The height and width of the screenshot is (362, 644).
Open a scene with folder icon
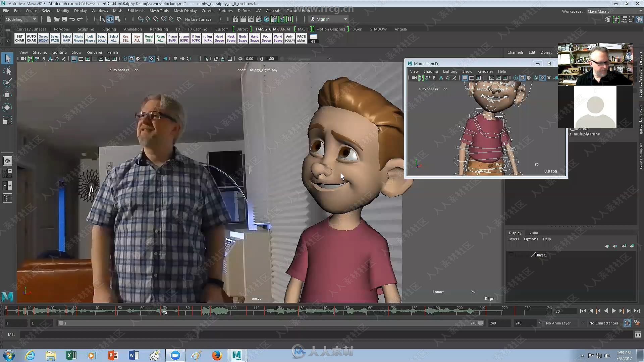click(x=57, y=19)
